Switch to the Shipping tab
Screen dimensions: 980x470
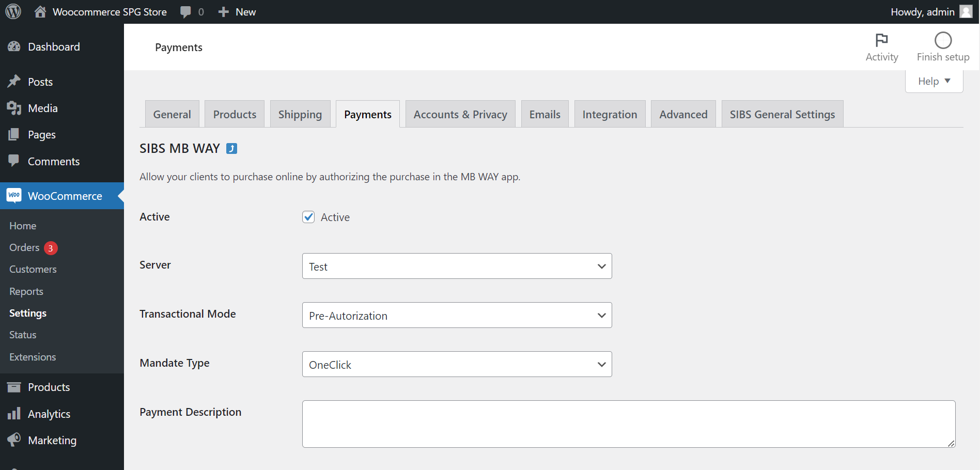[x=300, y=114]
